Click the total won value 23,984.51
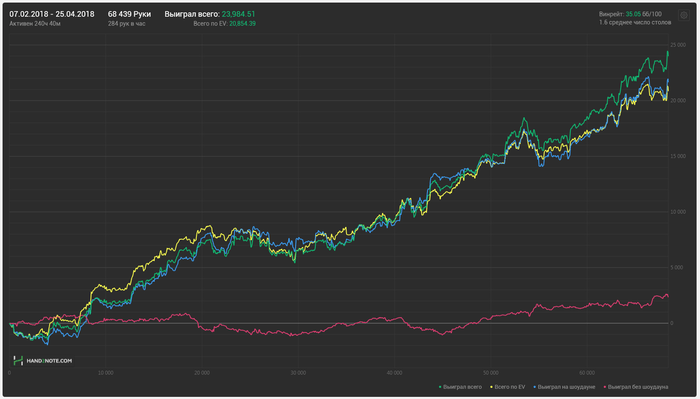The height and width of the screenshot is (399, 700). click(238, 14)
